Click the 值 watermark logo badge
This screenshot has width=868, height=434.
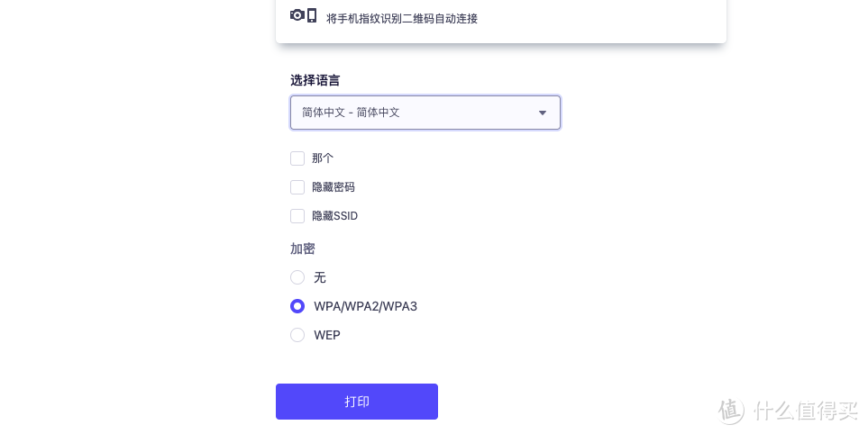point(731,411)
